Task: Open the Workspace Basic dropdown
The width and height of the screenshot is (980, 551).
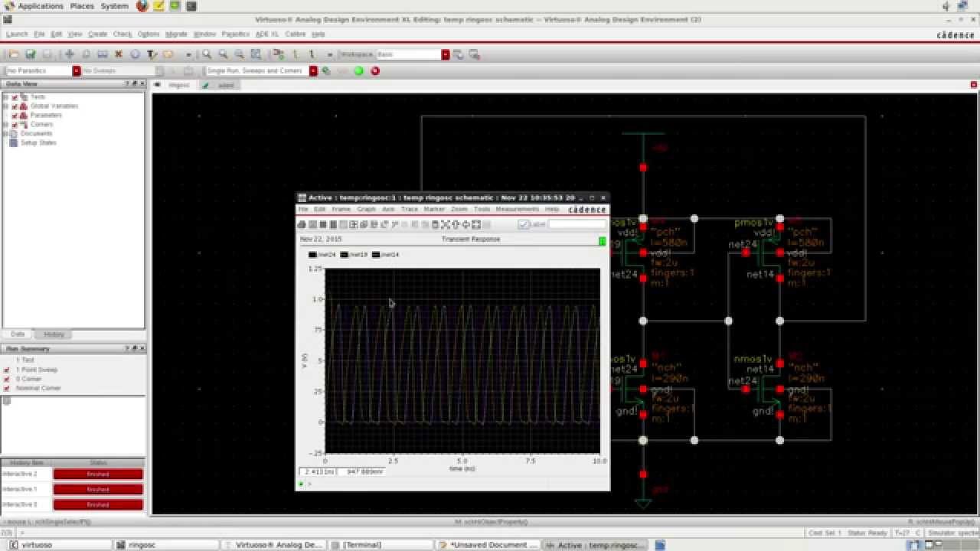Action: click(445, 54)
